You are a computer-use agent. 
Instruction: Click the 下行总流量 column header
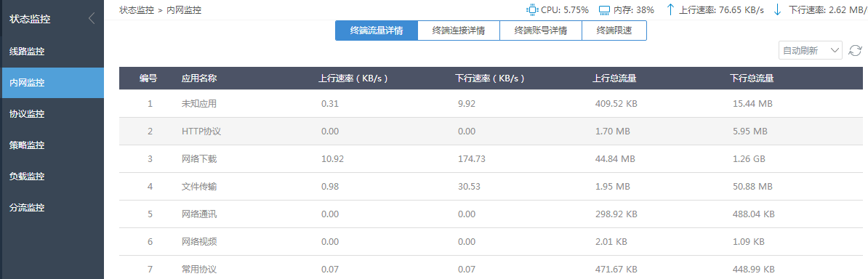(x=752, y=78)
